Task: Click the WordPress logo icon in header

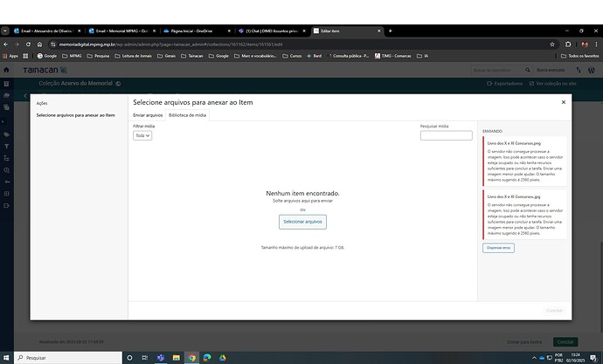Action: pyautogui.click(x=592, y=70)
